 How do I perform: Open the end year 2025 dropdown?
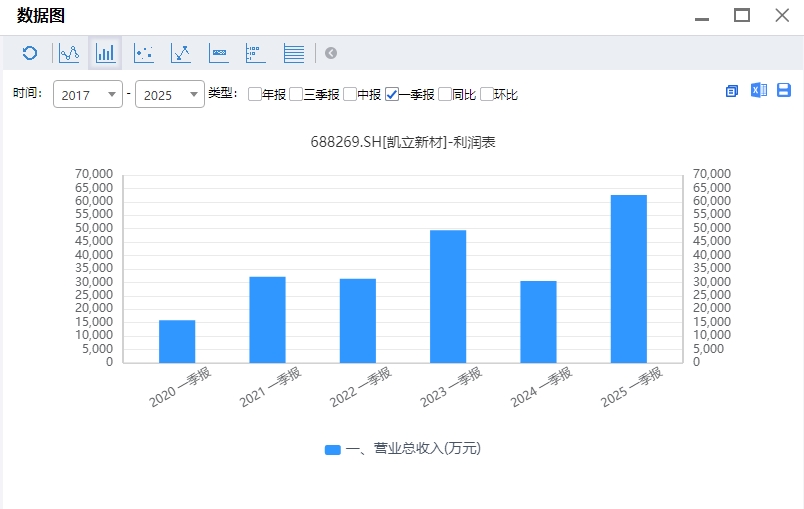(170, 94)
